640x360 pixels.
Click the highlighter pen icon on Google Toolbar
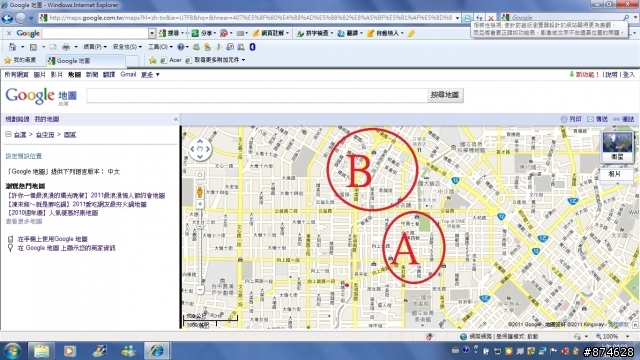tap(411, 33)
